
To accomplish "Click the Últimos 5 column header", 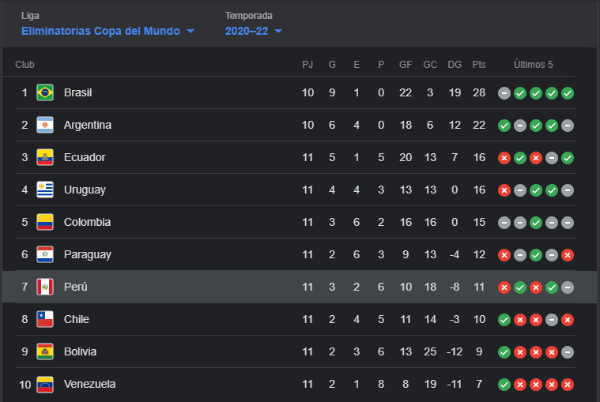I will point(533,65).
